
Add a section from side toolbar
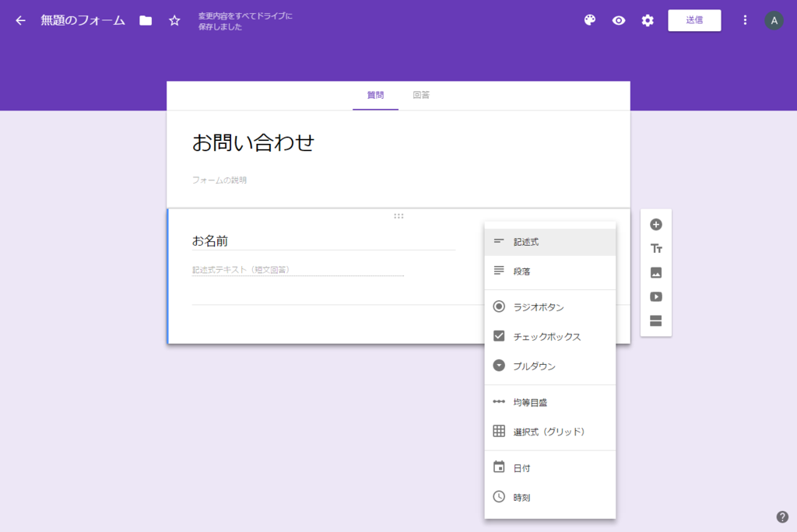coord(655,320)
